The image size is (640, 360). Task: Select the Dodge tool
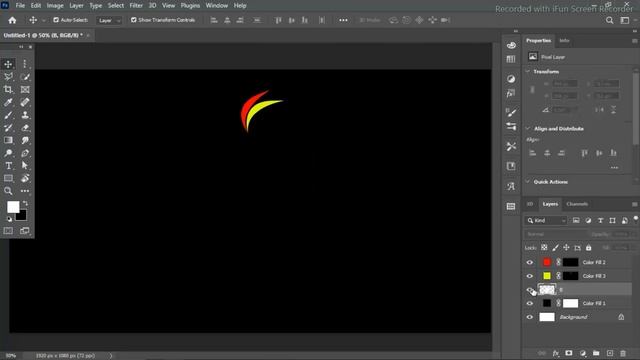click(x=8, y=153)
